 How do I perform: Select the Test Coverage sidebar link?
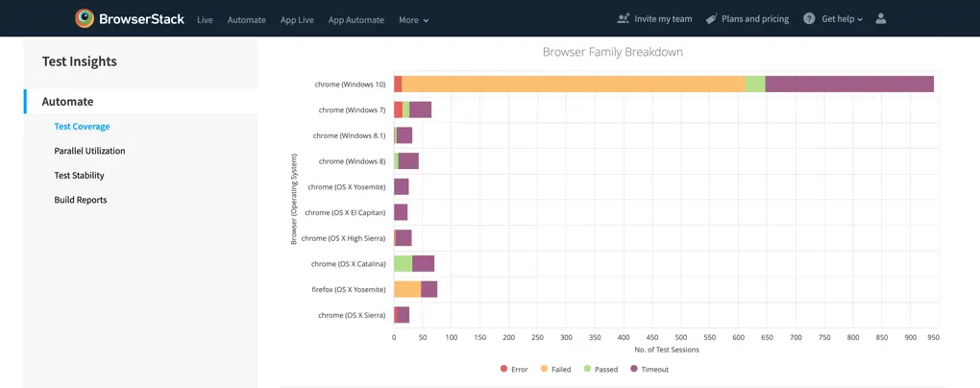click(x=82, y=127)
